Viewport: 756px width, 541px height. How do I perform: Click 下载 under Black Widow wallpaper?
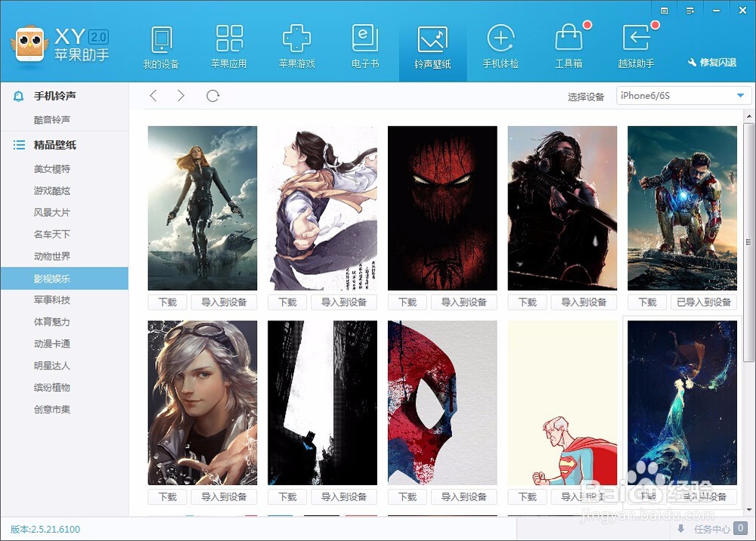(167, 302)
